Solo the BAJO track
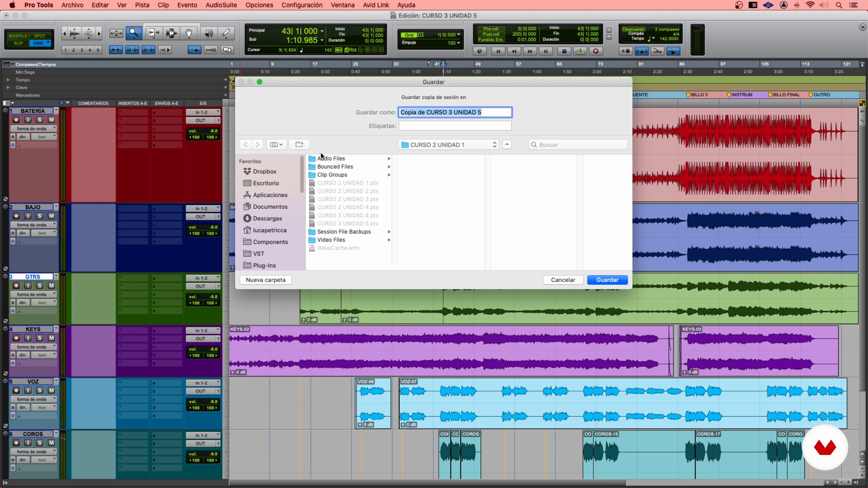The image size is (868, 488). click(x=40, y=216)
